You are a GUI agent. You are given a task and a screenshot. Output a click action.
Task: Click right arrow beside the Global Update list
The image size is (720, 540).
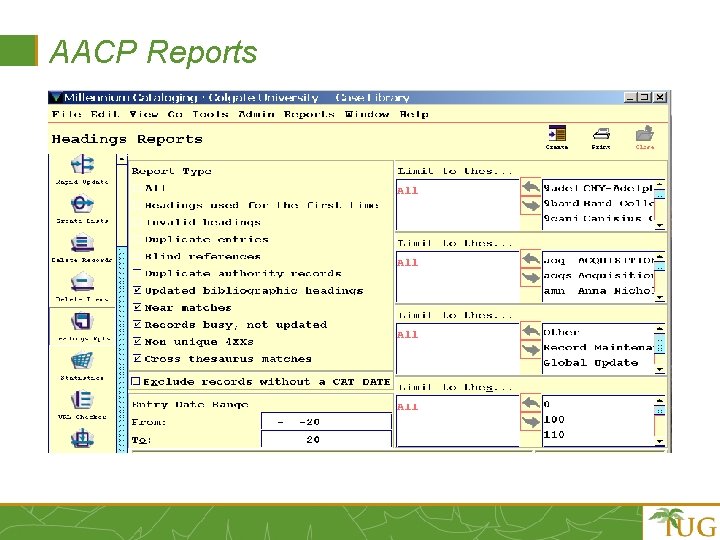point(530,350)
